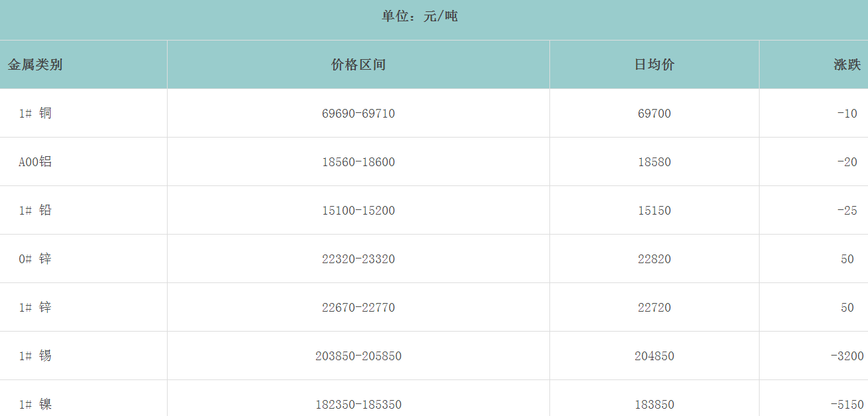Select the 1# 铜 metal name cell

pyautogui.click(x=35, y=113)
